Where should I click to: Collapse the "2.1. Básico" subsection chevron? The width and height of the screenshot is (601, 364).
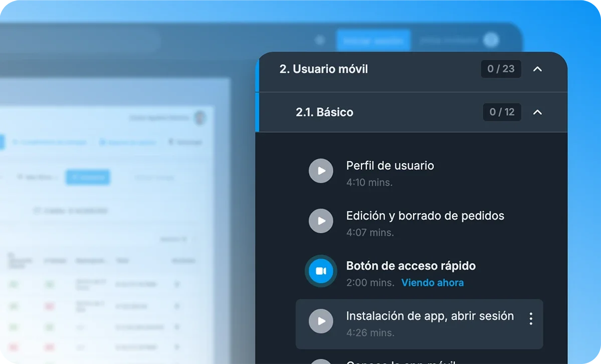pos(537,113)
